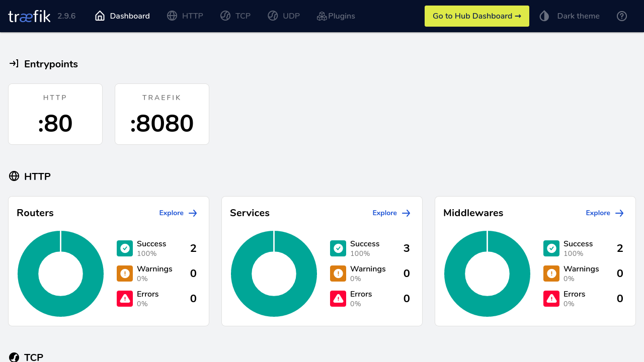The height and width of the screenshot is (362, 644).
Task: Click the Routers Warnings count 0
Action: 193,274
